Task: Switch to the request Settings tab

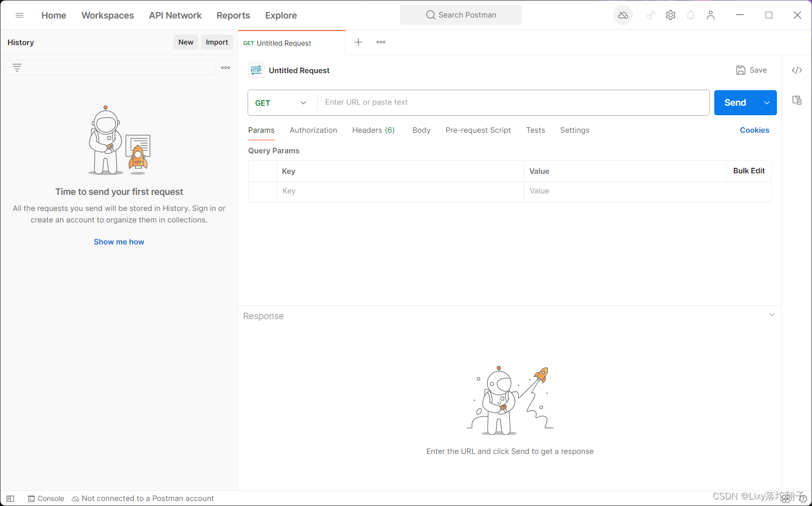Action: point(574,130)
